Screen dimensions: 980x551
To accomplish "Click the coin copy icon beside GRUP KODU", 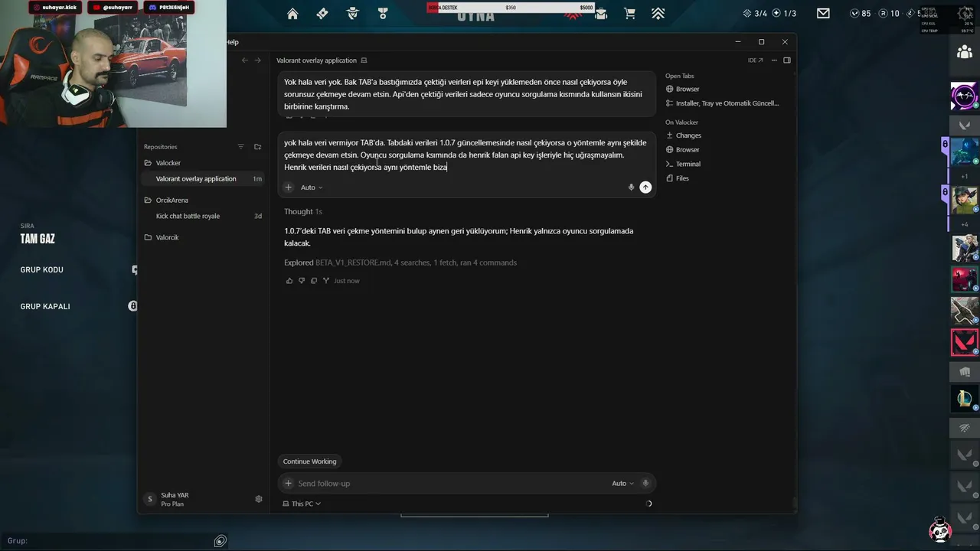I will [135, 270].
